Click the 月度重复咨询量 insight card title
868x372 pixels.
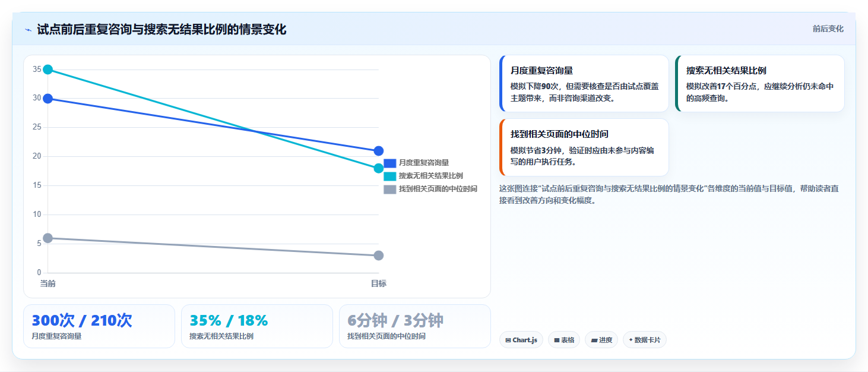pyautogui.click(x=541, y=70)
